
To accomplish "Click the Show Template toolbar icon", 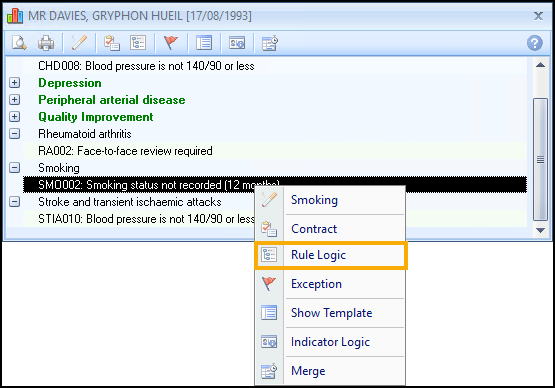I will point(204,43).
